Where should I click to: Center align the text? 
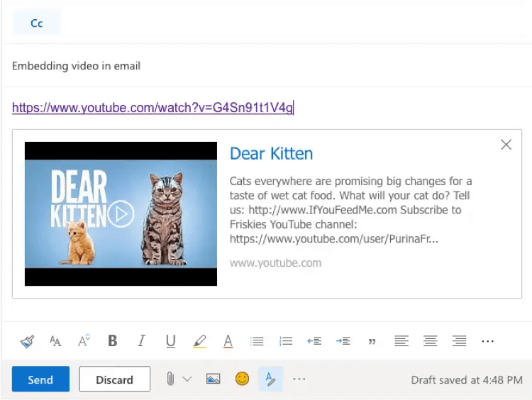431,341
